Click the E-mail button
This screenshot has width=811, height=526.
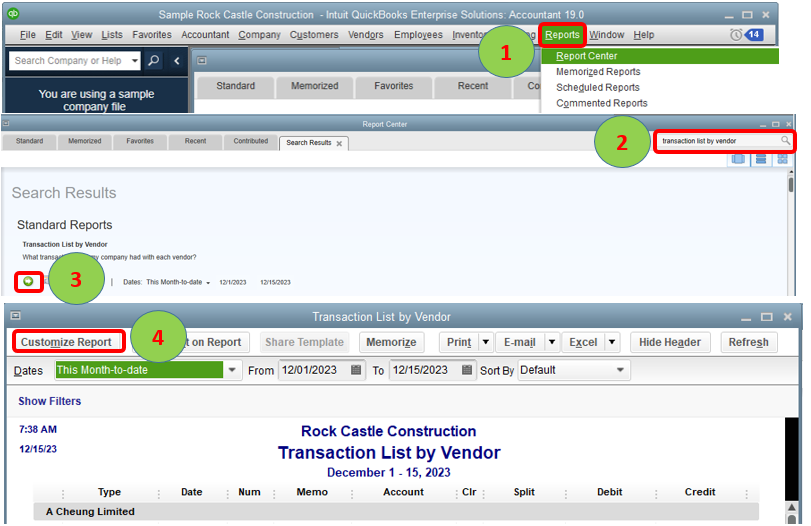519,342
